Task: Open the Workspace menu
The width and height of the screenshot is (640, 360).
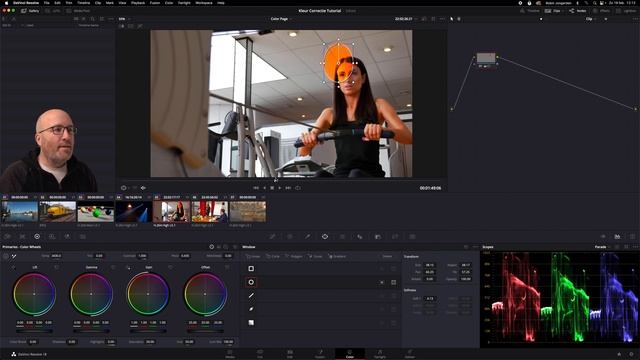Action: [x=204, y=2]
